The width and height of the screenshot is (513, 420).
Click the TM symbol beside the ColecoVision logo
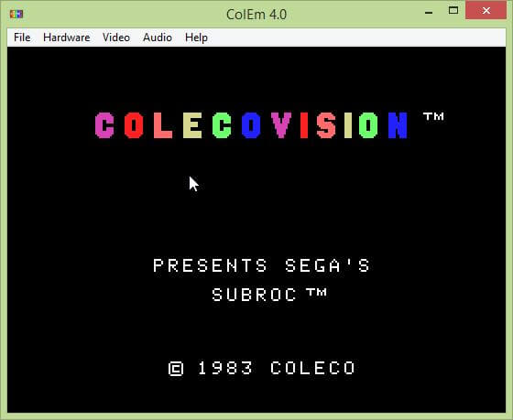(433, 116)
